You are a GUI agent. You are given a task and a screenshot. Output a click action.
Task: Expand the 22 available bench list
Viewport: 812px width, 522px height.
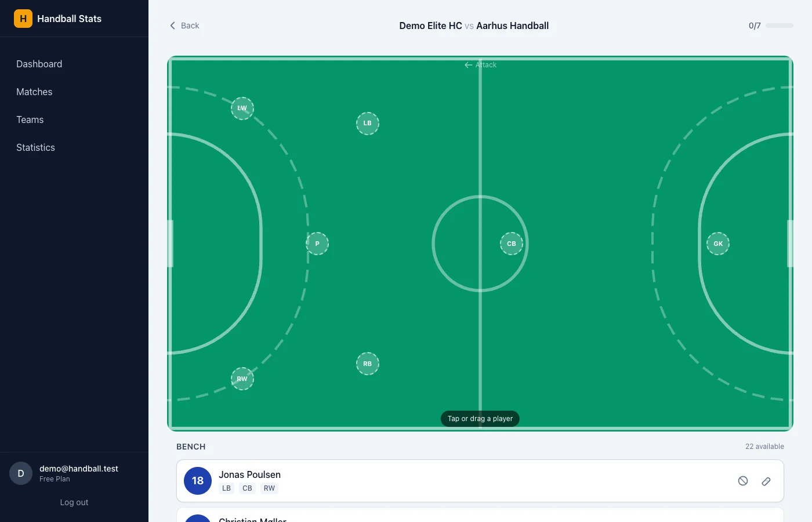(x=764, y=446)
